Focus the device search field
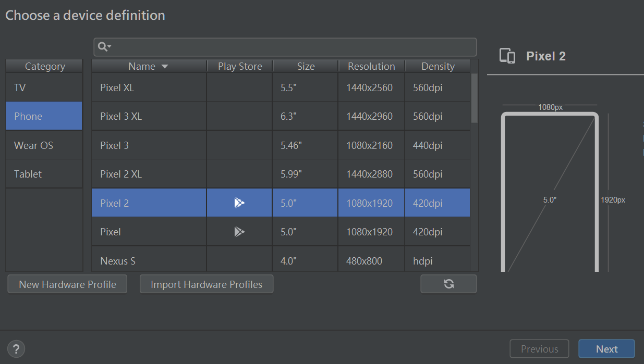 point(292,47)
